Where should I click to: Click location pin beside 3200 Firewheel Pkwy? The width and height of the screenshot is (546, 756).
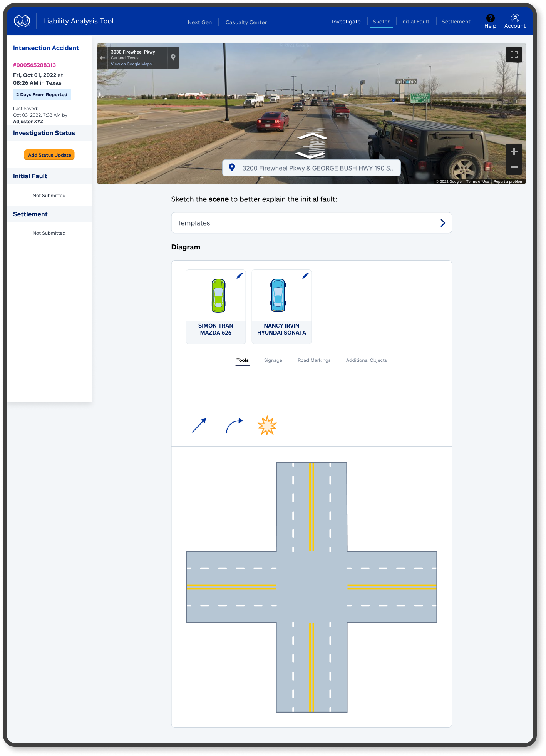pyautogui.click(x=232, y=167)
